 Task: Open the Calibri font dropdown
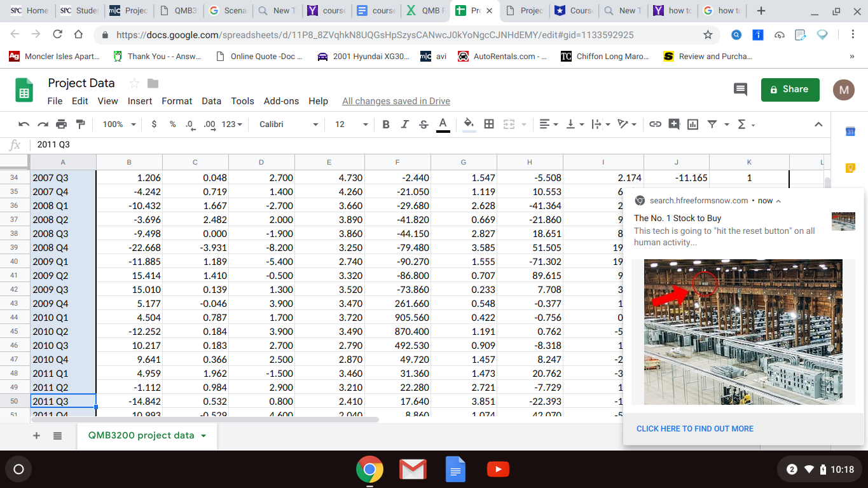(289, 125)
